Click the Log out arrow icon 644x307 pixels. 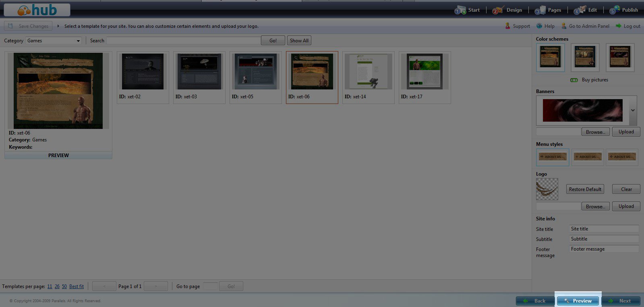619,26
